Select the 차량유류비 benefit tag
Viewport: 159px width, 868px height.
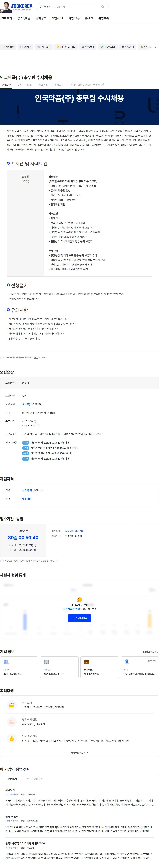(88, 47)
